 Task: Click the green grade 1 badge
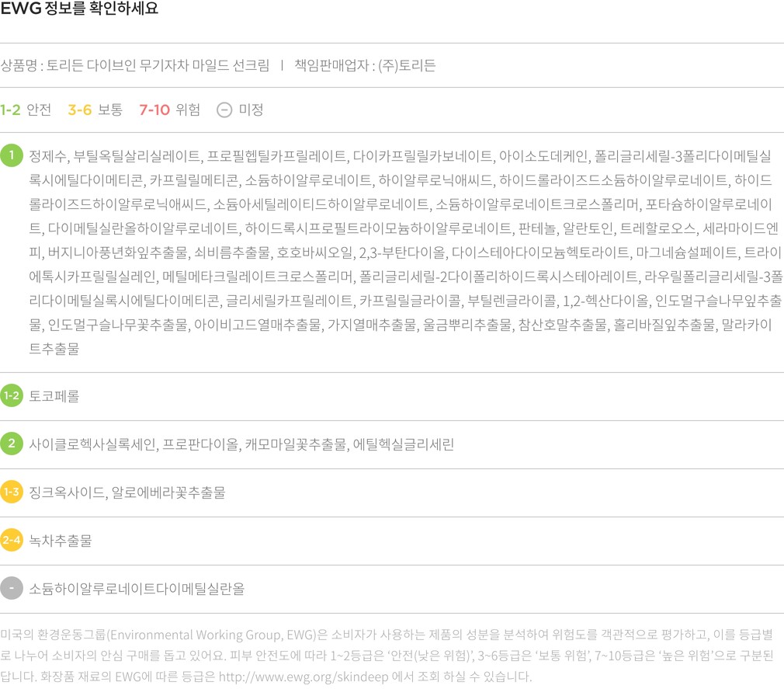click(x=12, y=155)
